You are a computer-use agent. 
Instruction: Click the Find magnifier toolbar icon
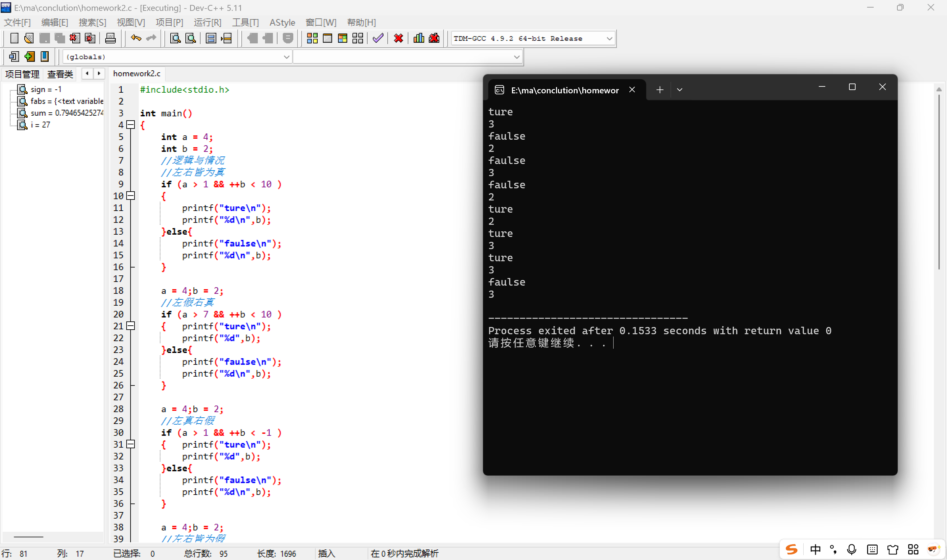[x=175, y=38]
